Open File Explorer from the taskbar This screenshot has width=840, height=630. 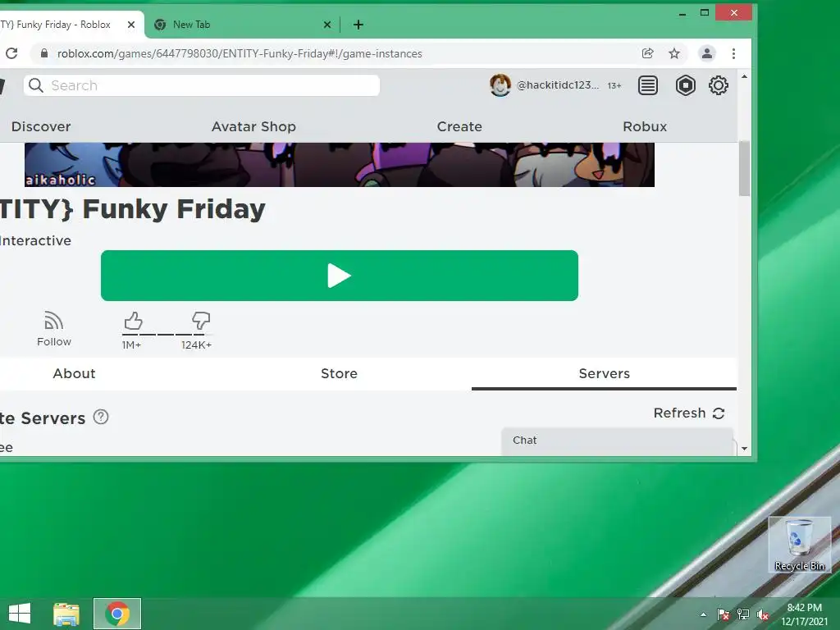66,614
